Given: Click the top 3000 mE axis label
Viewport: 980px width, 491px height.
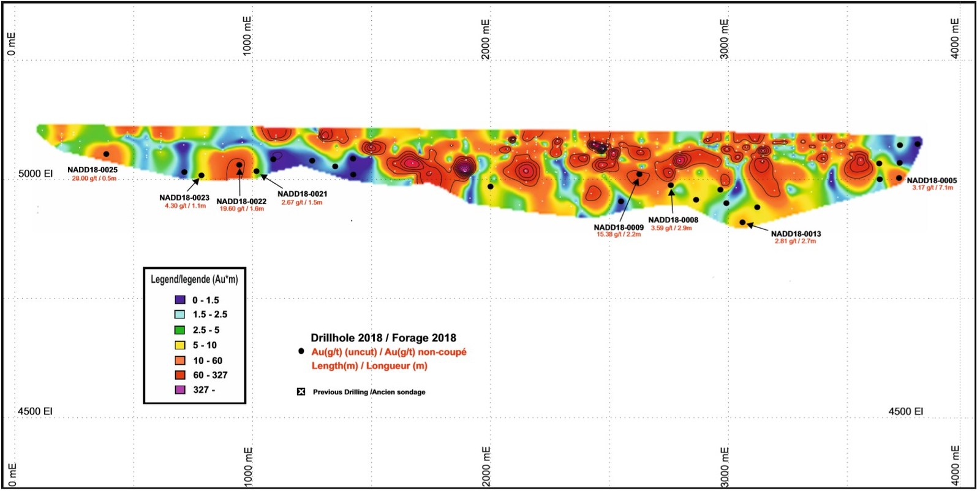Looking at the screenshot, I should [725, 39].
